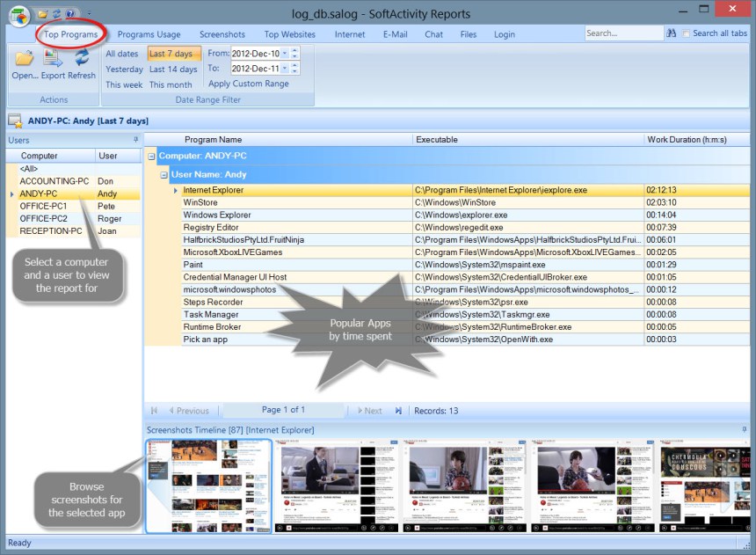756x555 pixels.
Task: Select the Last 14 days filter
Action: click(173, 69)
